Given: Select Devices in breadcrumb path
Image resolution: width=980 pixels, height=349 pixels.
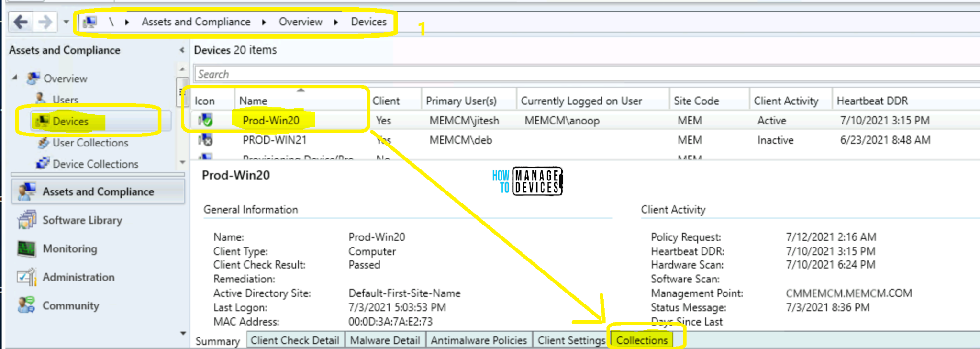Looking at the screenshot, I should point(368,22).
